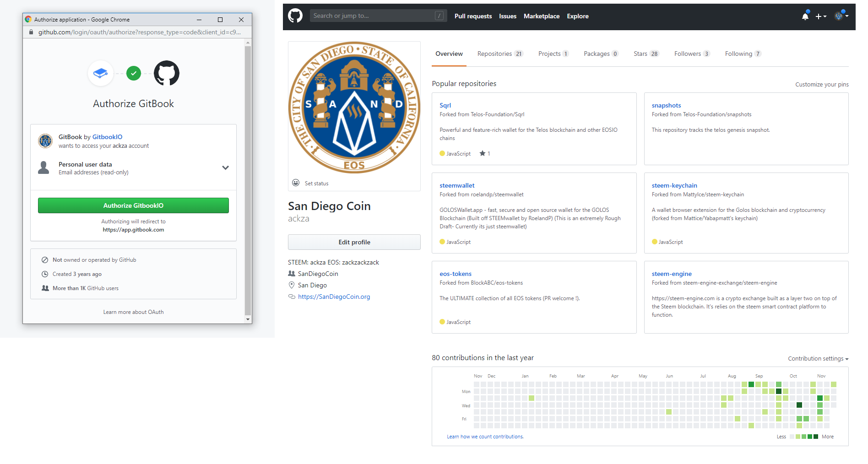
Task: Click the star icon on Sqrl repository
Action: tap(482, 153)
